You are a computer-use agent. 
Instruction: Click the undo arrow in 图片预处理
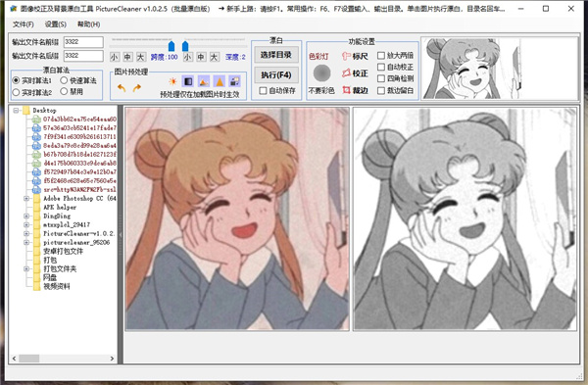[x=122, y=88]
